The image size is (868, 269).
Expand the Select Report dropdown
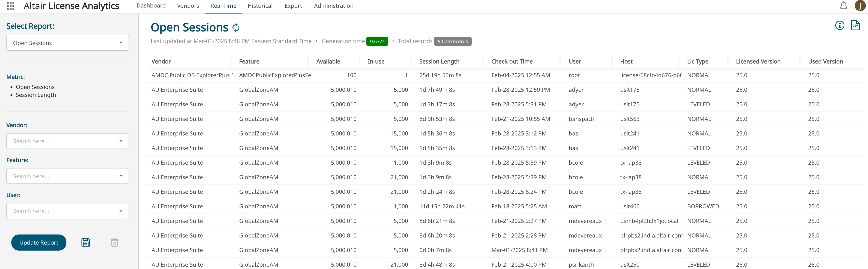click(x=67, y=43)
